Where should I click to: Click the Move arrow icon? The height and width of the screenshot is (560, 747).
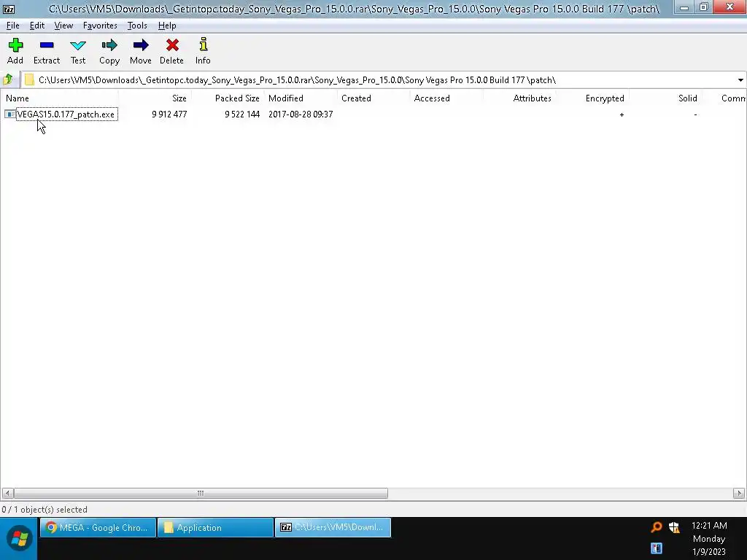[x=141, y=45]
